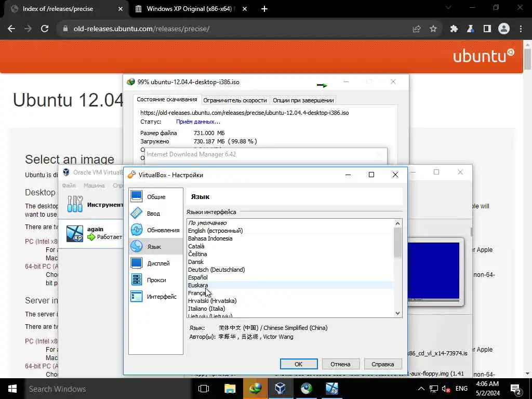Open the Дисплей monitor icon
Image resolution: width=532 pixels, height=399 pixels.
137,263
